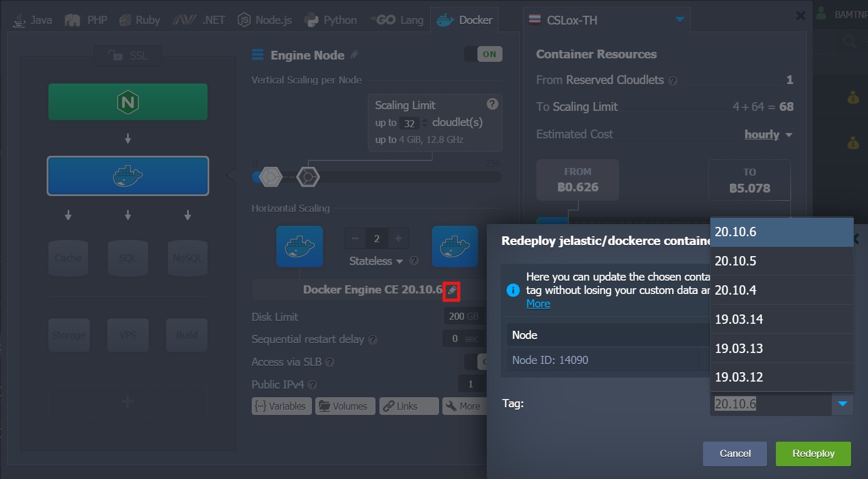Add a NoSQL database node
Viewport: 868px width, 479px height.
point(187,258)
